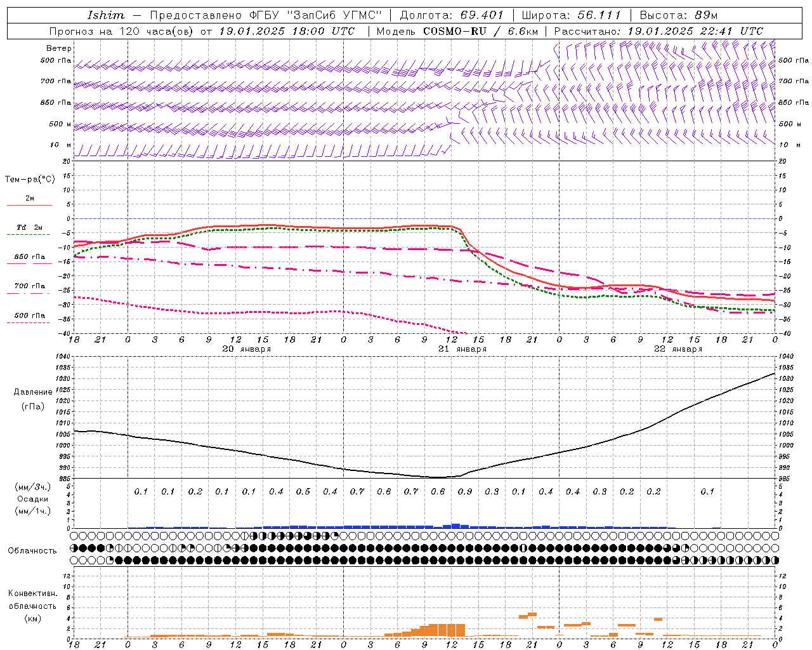Click the Рассчитано: 19.01.2025 22:41 UTC timestamp
The image size is (812, 650).
click(658, 31)
